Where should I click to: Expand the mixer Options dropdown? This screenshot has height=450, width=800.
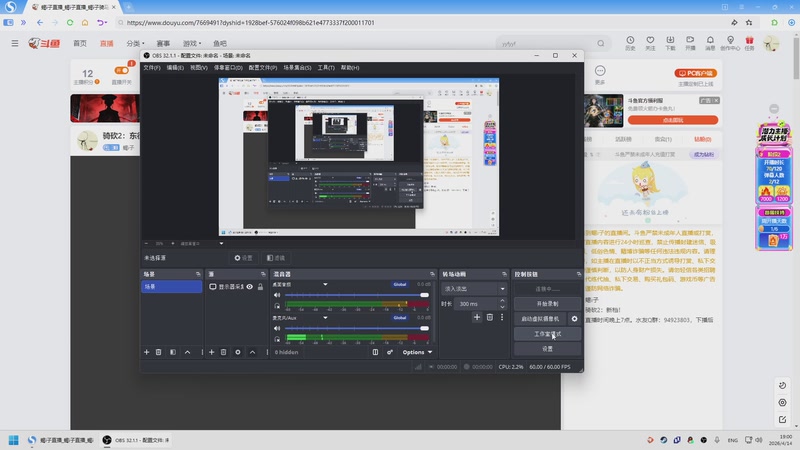(x=417, y=352)
